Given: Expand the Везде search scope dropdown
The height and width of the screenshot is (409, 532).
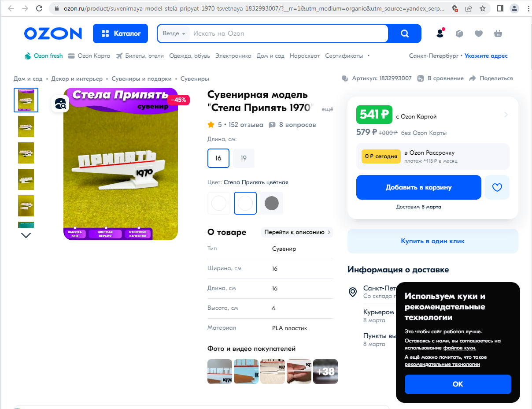Looking at the screenshot, I should [174, 33].
